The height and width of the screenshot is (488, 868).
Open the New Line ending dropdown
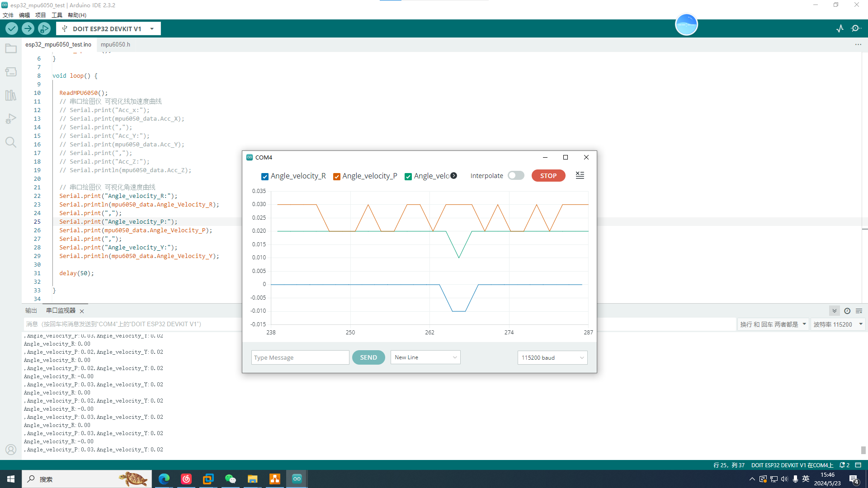pos(425,357)
